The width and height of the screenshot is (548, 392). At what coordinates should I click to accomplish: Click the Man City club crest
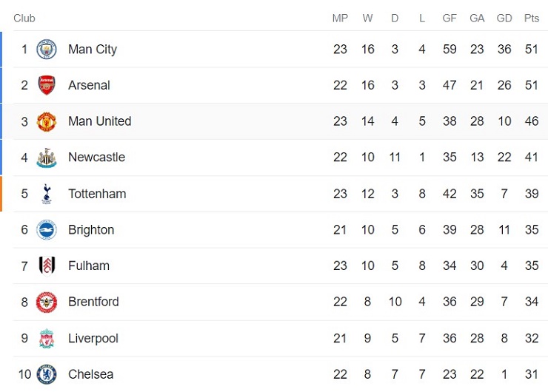coord(47,50)
